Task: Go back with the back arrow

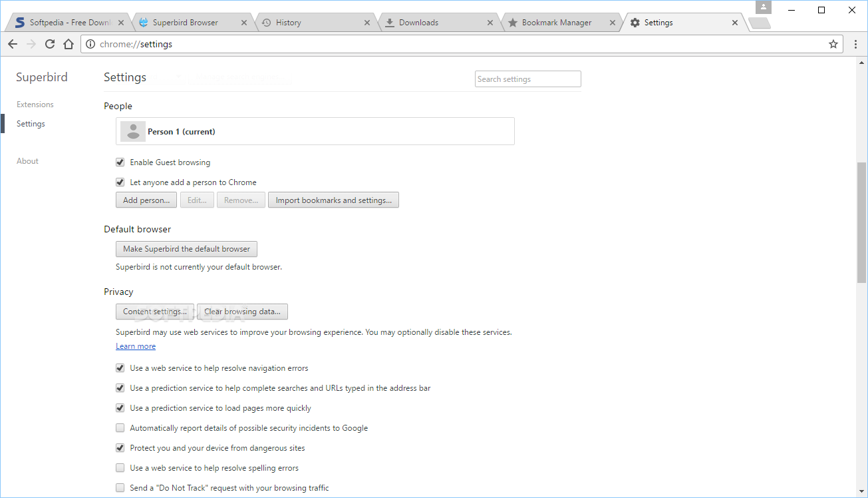Action: point(13,44)
